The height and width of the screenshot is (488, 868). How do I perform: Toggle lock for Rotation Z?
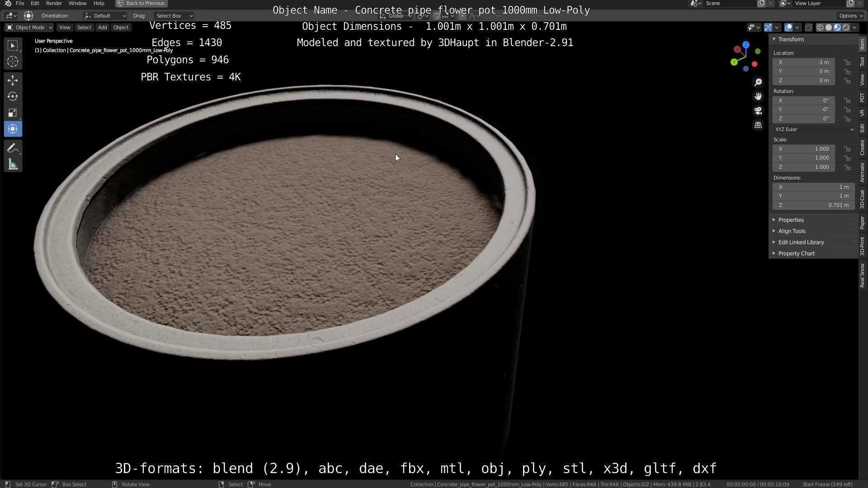(848, 119)
